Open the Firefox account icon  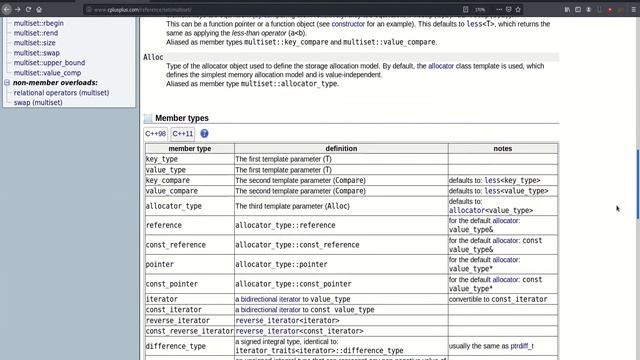pyautogui.click(x=589, y=9)
